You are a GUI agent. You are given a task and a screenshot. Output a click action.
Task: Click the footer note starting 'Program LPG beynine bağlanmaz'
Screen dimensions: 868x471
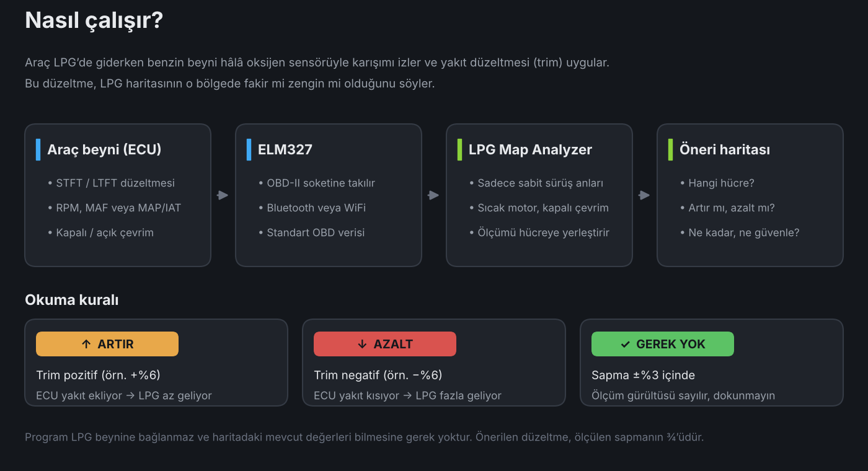pyautogui.click(x=365, y=437)
